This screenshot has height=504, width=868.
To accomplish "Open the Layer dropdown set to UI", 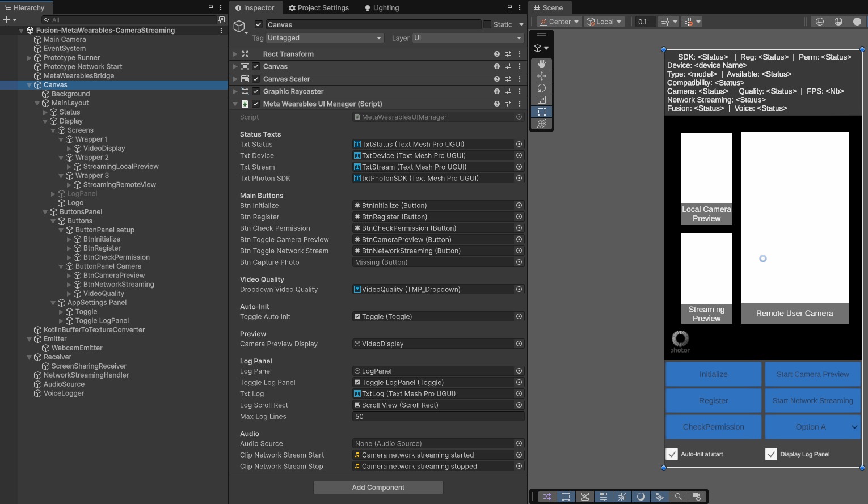I will (467, 38).
